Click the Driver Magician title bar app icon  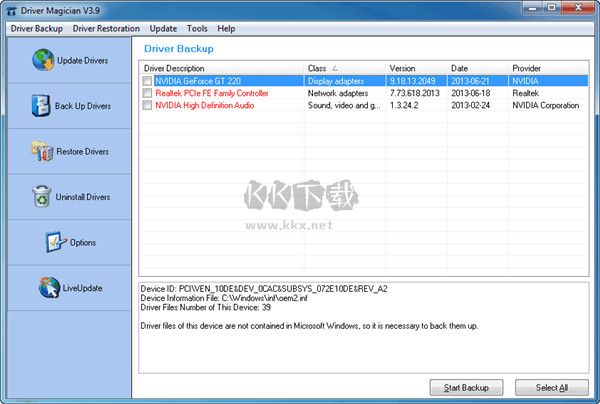click(x=11, y=11)
